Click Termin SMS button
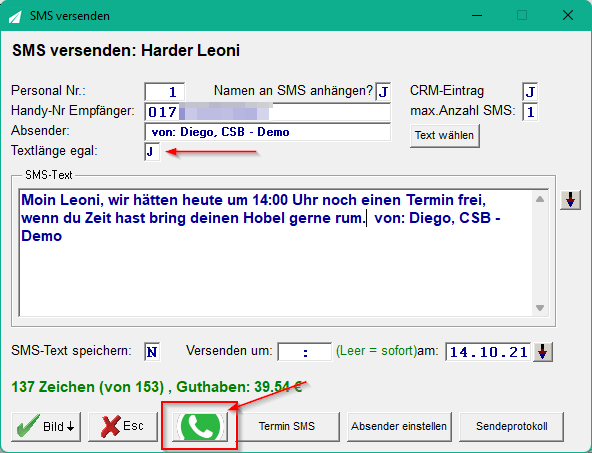592x453 pixels. tap(287, 427)
